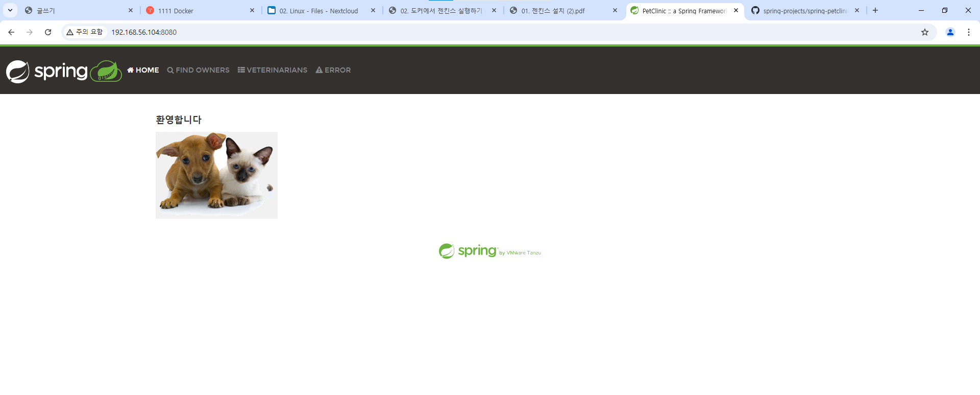Reload the PetClinic page

(48, 32)
